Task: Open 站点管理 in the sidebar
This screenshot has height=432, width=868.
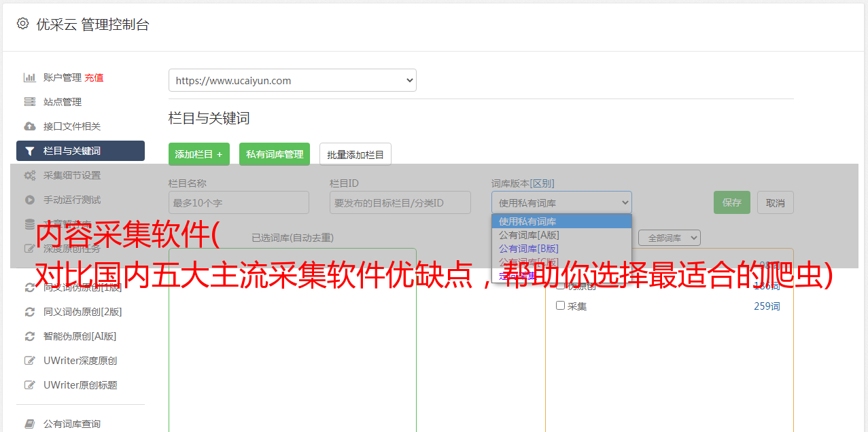Action: click(x=63, y=102)
